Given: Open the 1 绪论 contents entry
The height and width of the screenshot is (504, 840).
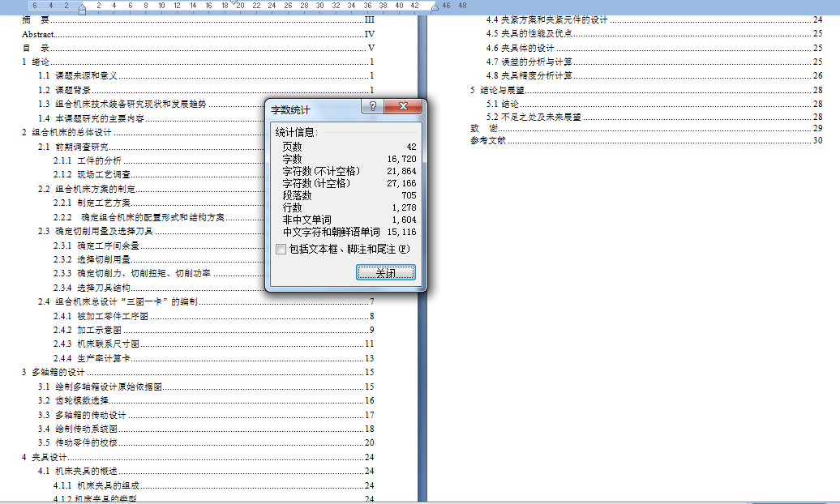Looking at the screenshot, I should click(198, 62).
